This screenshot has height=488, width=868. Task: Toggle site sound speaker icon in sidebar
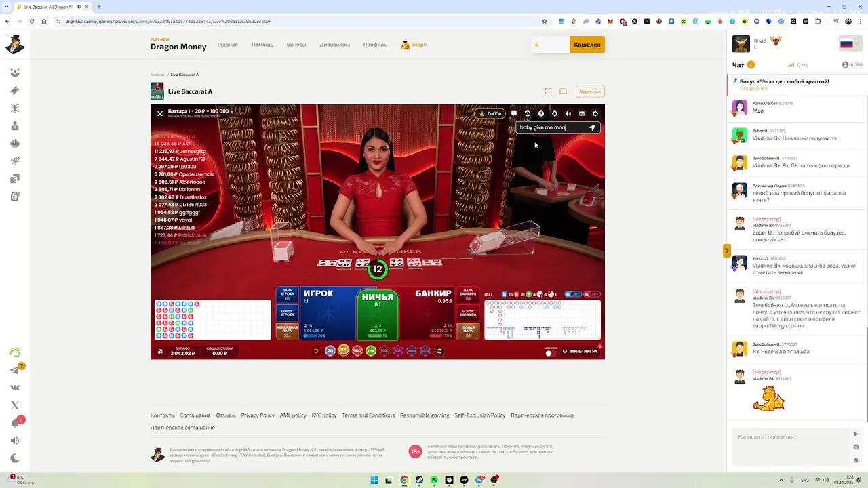(15, 441)
